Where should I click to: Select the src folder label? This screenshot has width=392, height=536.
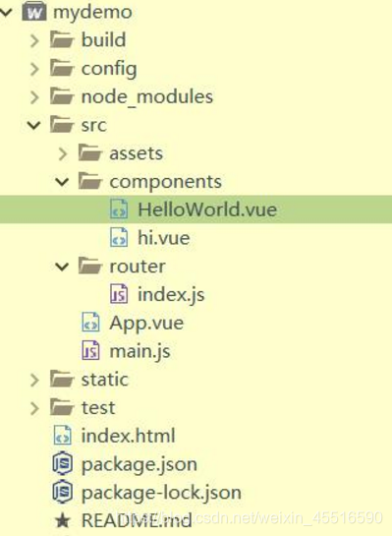point(94,126)
